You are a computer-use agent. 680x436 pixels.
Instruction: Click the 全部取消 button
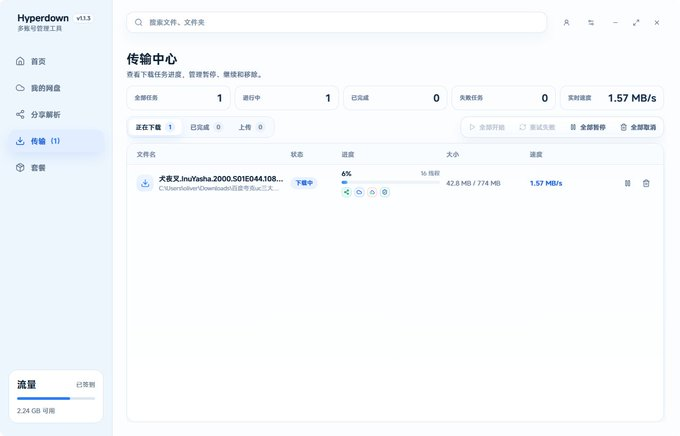638,127
